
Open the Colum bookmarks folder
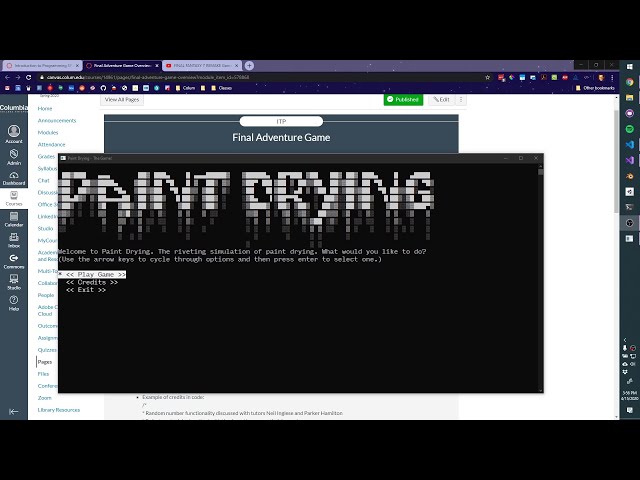185,88
